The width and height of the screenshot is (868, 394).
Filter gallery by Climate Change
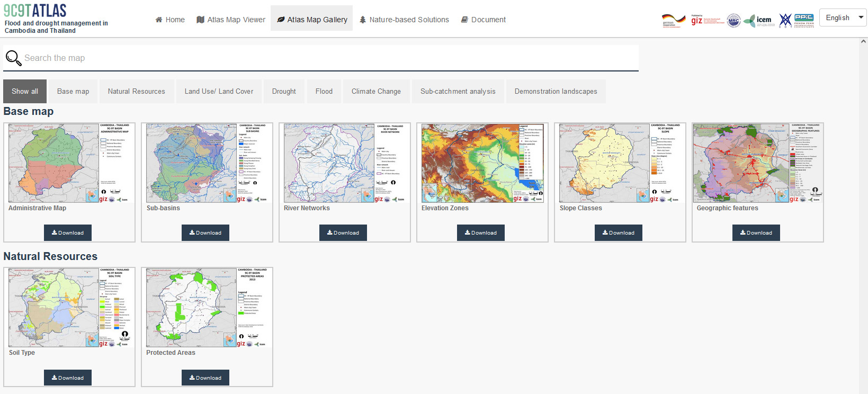click(x=376, y=91)
